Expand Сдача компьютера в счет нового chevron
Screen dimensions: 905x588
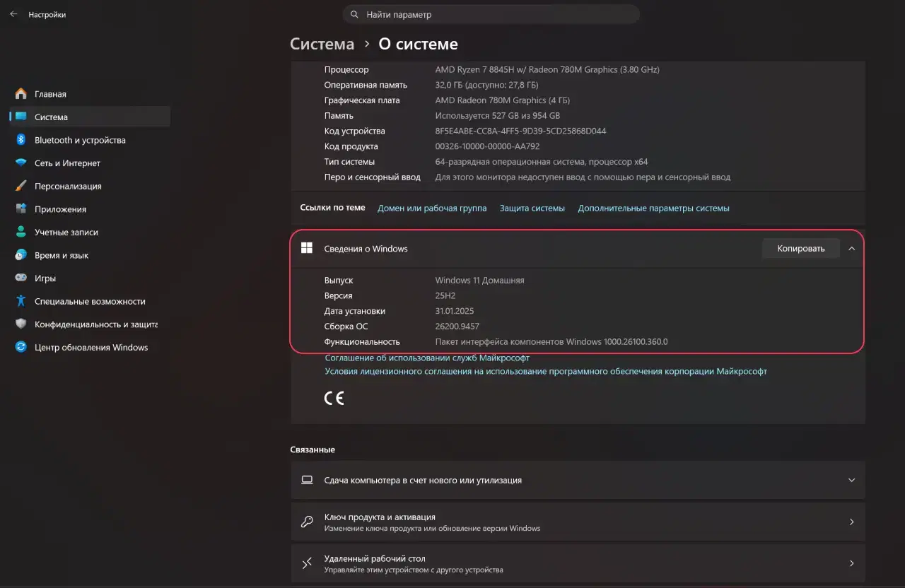click(851, 480)
